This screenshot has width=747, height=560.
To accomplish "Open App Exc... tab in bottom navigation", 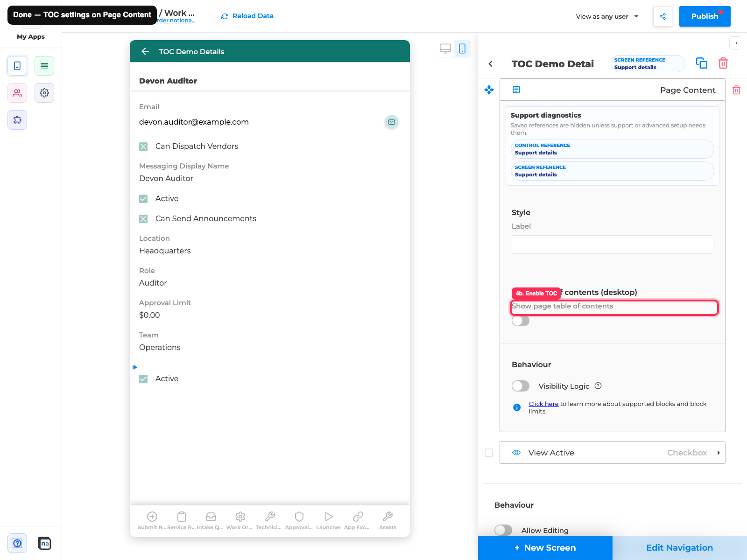I will click(x=358, y=521).
